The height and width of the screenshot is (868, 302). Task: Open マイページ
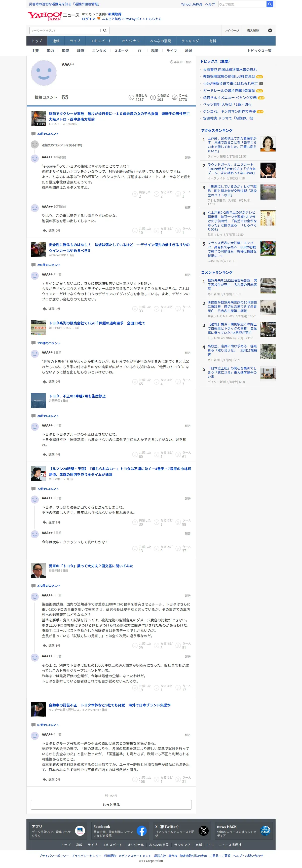click(x=232, y=31)
